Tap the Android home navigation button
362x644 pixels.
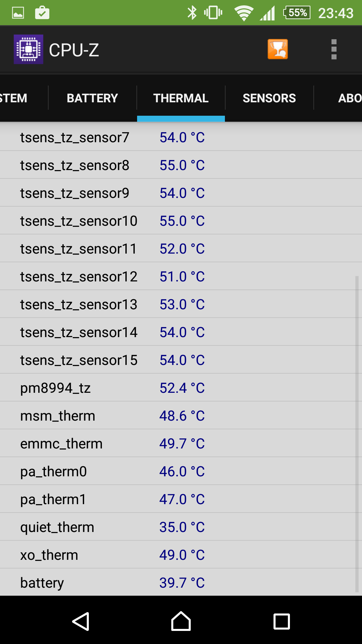click(x=181, y=621)
